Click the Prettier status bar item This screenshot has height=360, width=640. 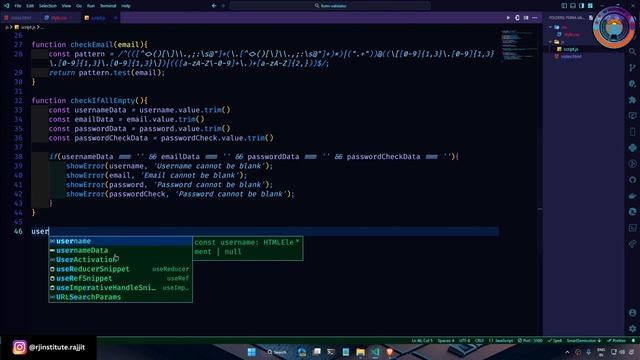tap(616, 340)
